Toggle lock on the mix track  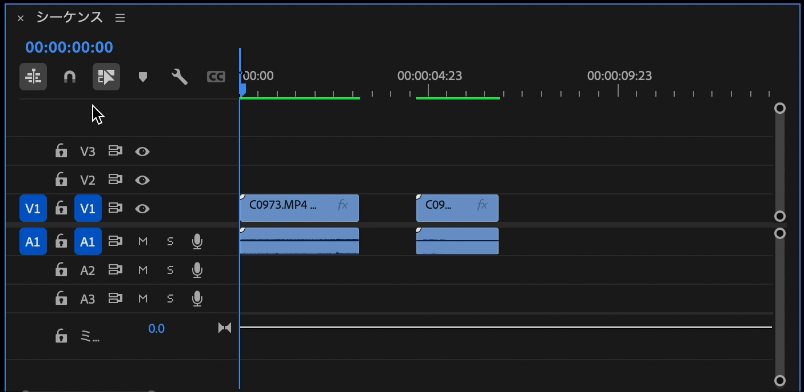tap(61, 337)
